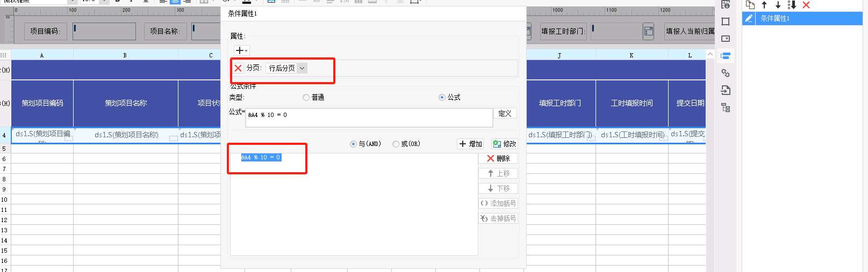
Task: Click the 去掉括号 remove brackets button
Action: pos(498,218)
